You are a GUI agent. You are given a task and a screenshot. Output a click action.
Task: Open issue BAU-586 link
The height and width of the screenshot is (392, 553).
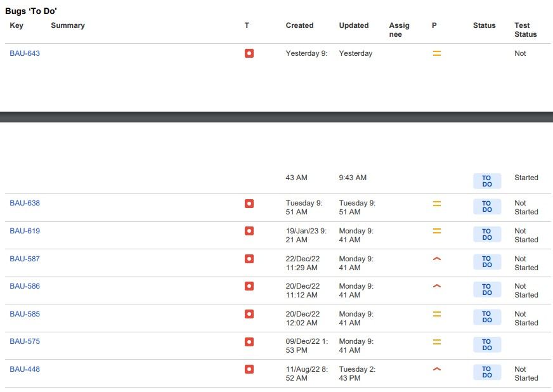click(25, 286)
